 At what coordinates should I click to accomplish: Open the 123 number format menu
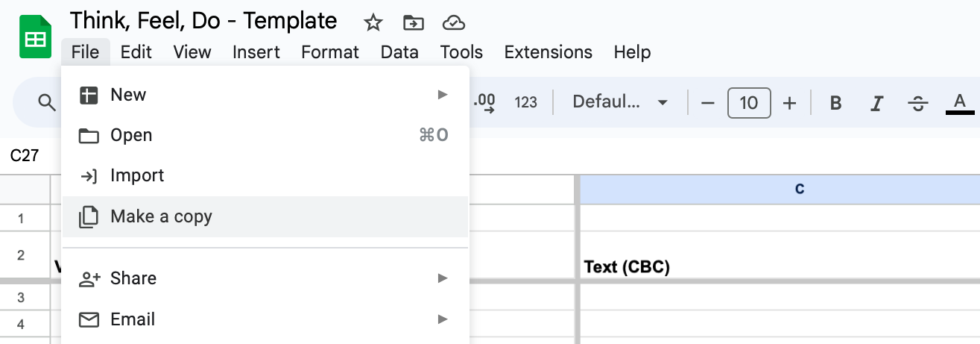click(525, 102)
